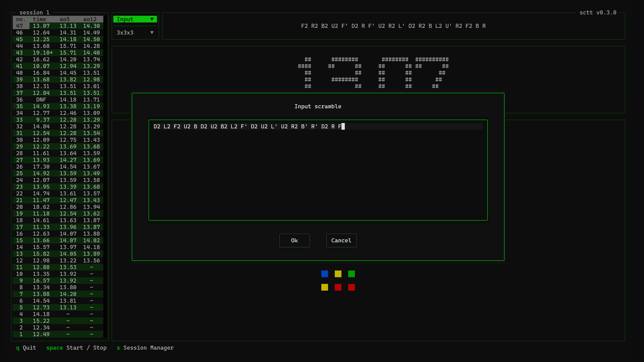Select solve 12 with time 12.98
Screen dimensions: 644x362
(58, 260)
